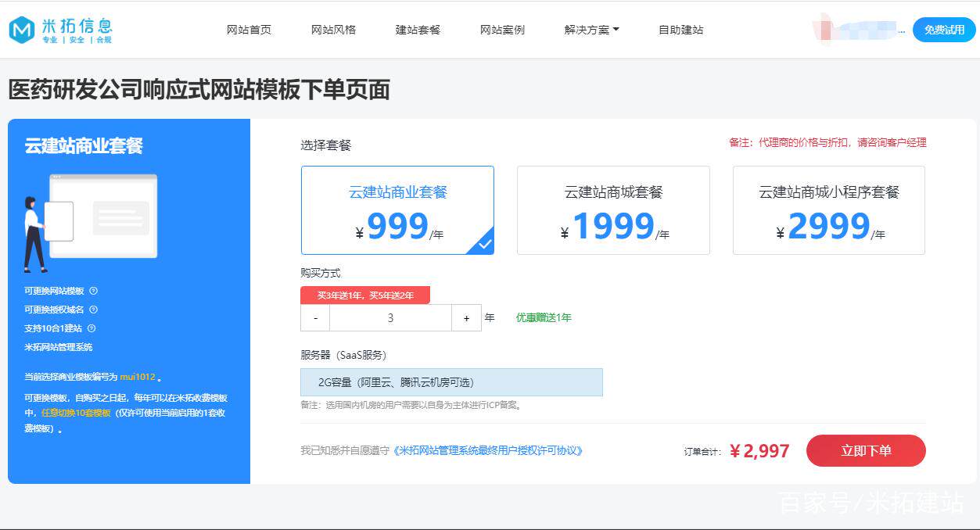
Task: Select the 2G容量 server option
Action: (451, 382)
